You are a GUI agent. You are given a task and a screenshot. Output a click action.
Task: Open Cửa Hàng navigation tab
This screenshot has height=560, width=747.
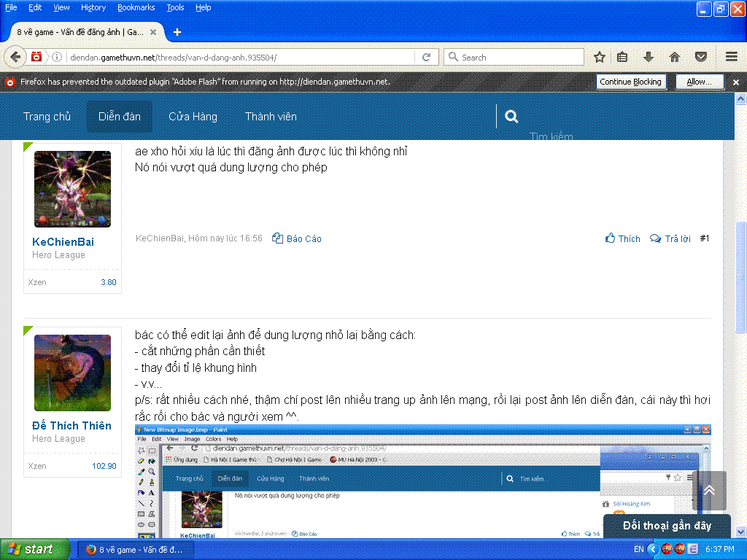(193, 117)
